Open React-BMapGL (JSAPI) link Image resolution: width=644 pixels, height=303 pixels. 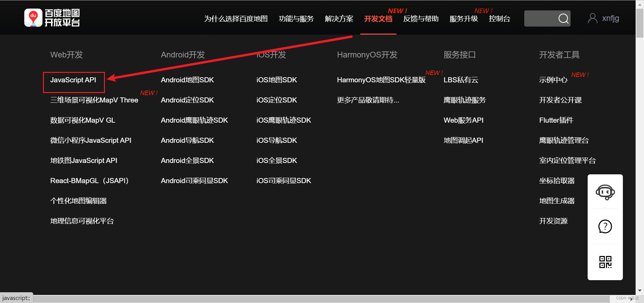pos(90,181)
